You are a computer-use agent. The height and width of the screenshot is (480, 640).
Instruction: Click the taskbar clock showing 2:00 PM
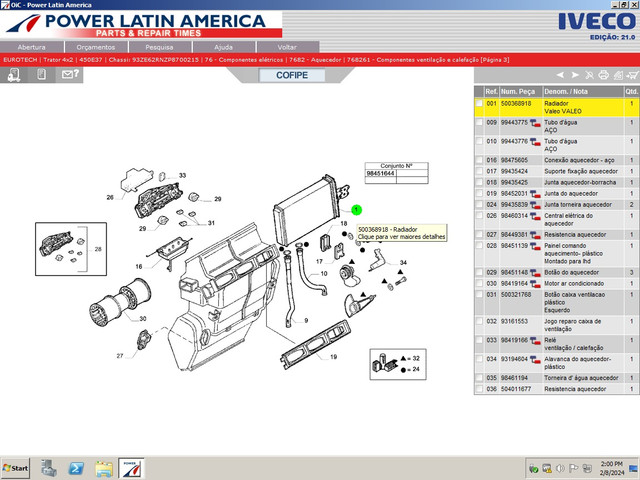[x=611, y=468]
